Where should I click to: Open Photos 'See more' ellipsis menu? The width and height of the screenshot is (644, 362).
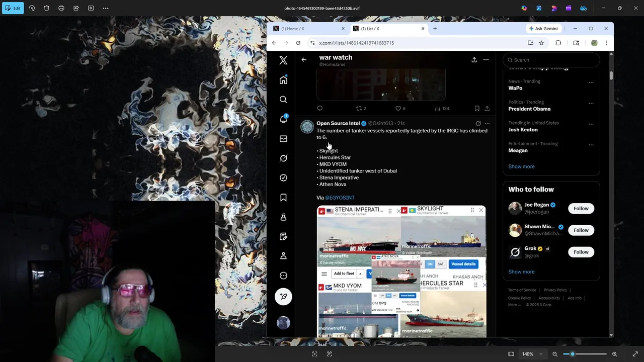pyautogui.click(x=106, y=8)
